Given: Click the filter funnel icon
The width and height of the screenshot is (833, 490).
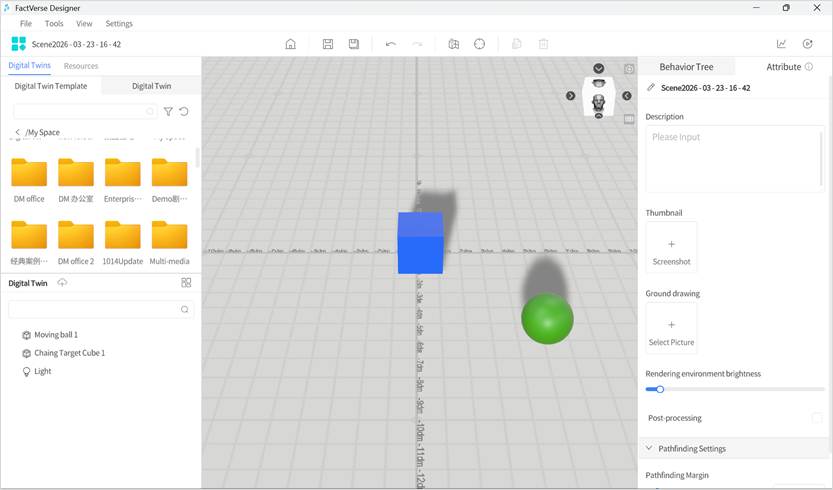Looking at the screenshot, I should tap(168, 112).
